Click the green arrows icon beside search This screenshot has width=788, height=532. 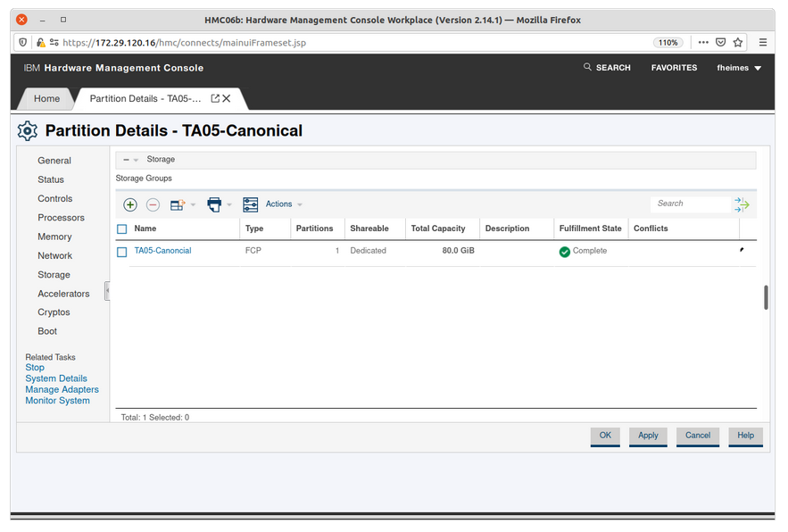pos(742,204)
